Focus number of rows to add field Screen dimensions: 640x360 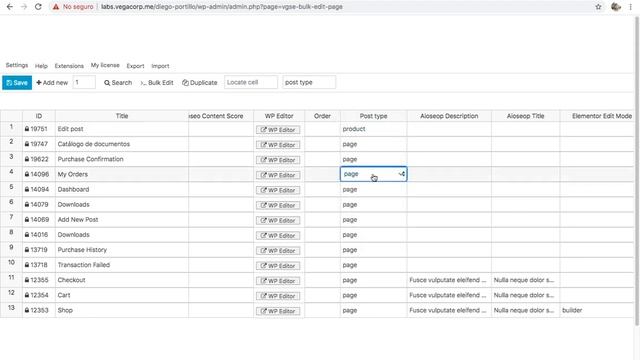84,82
